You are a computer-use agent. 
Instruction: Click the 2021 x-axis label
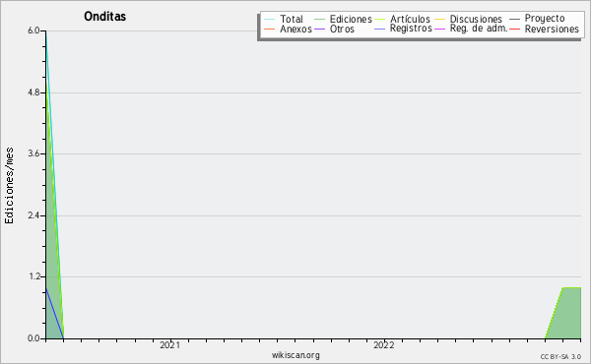(x=170, y=345)
